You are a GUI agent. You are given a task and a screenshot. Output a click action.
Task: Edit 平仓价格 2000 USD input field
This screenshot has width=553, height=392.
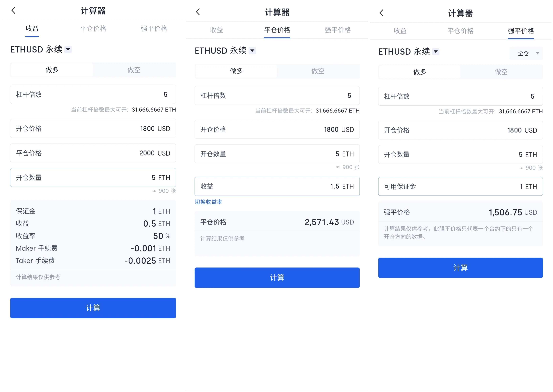93,153
